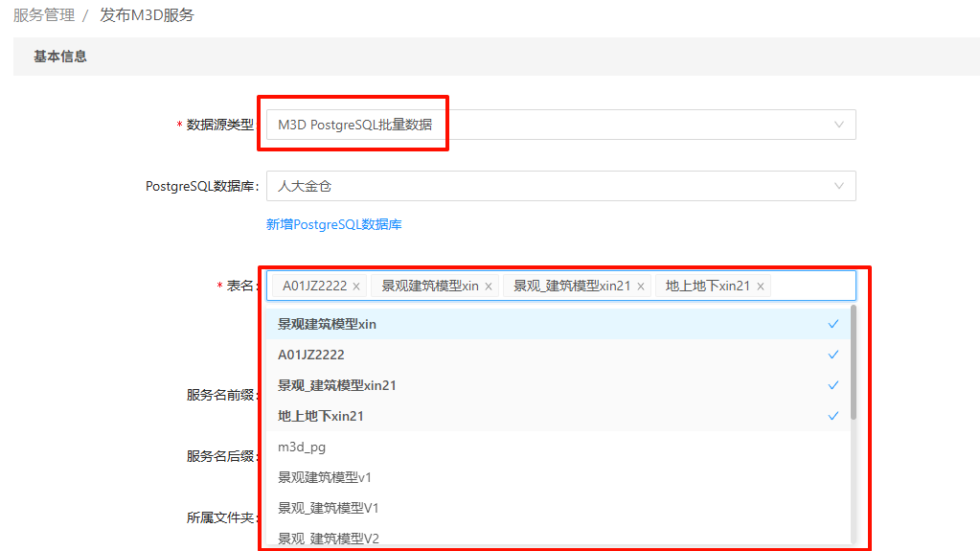Viewport: 980px width, 551px height.
Task: Expand the PostgreSQL数据库 dropdown arrow
Action: click(839, 186)
